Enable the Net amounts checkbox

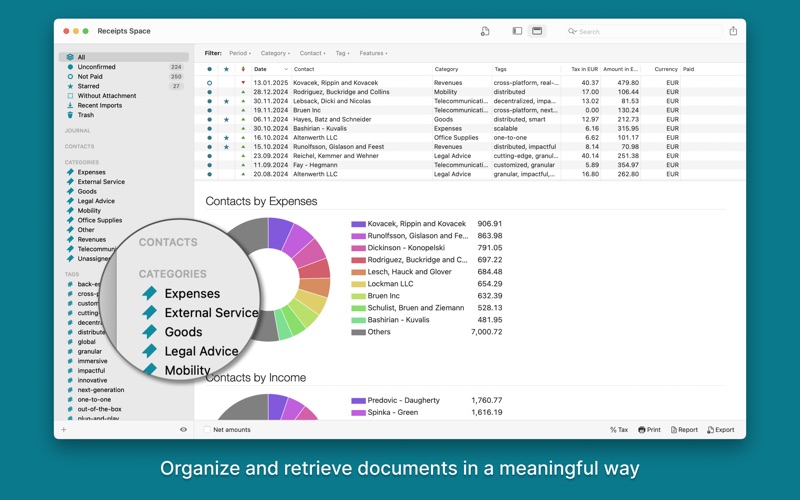click(207, 430)
